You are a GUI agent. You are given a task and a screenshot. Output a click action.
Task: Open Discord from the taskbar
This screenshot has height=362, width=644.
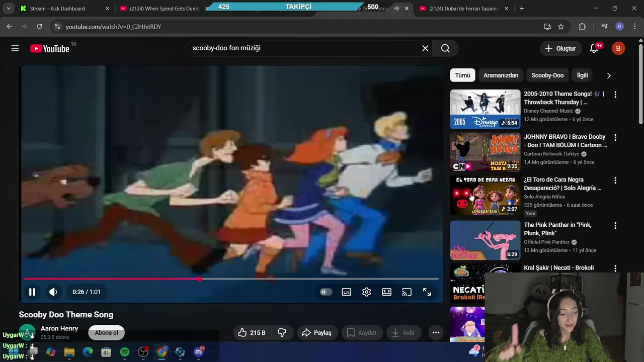click(x=198, y=352)
